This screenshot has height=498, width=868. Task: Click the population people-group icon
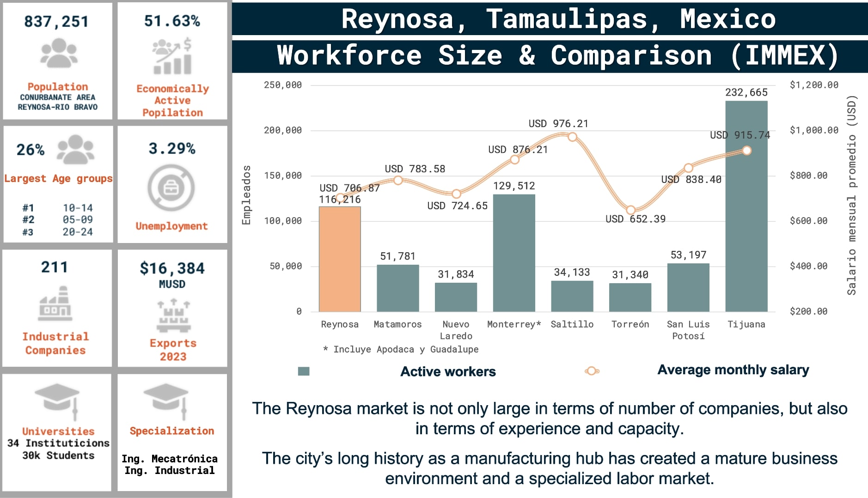pos(59,53)
